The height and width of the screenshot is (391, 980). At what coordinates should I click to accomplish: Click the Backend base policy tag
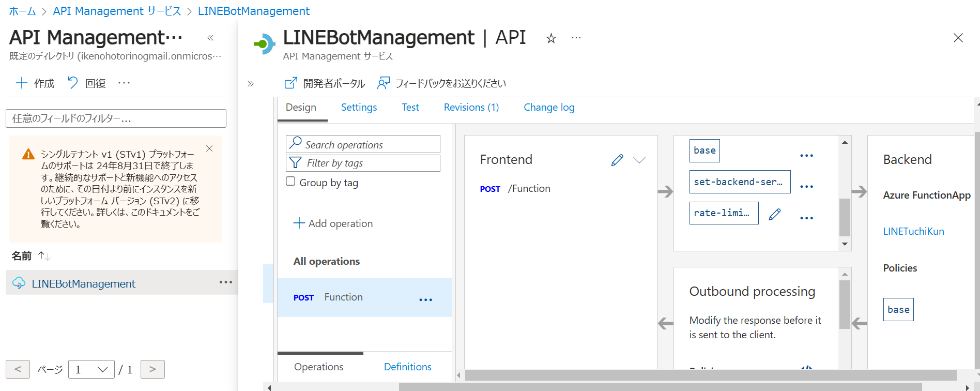(898, 309)
